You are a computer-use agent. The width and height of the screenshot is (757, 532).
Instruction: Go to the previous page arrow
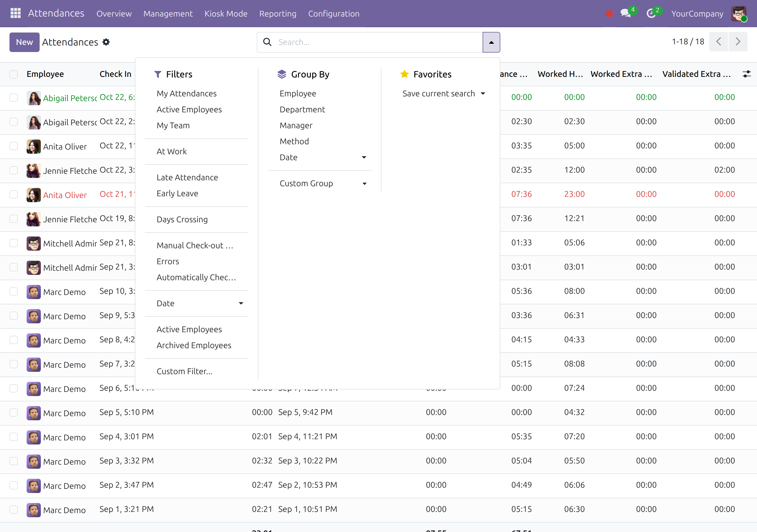(719, 42)
